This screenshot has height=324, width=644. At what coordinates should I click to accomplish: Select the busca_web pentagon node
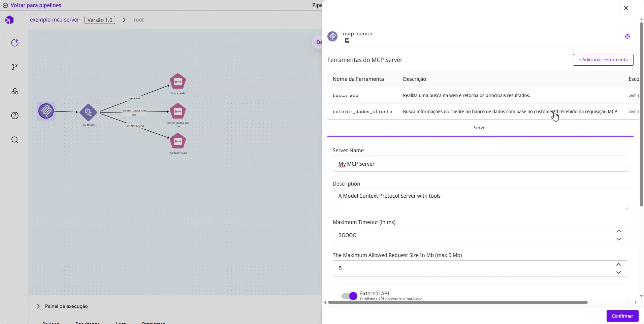click(x=178, y=82)
